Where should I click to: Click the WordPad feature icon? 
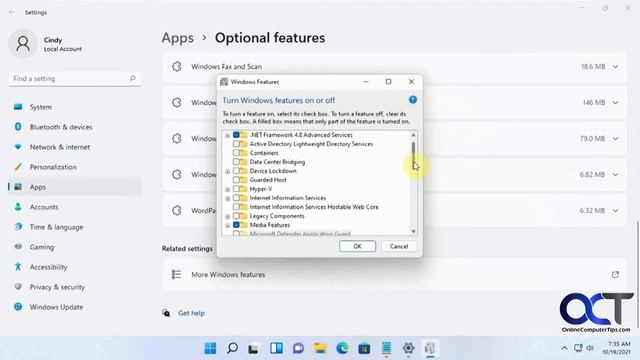coord(177,211)
